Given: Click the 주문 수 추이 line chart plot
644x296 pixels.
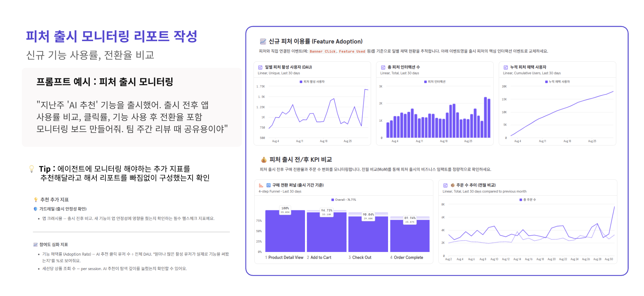Looking at the screenshot, I should [531, 230].
